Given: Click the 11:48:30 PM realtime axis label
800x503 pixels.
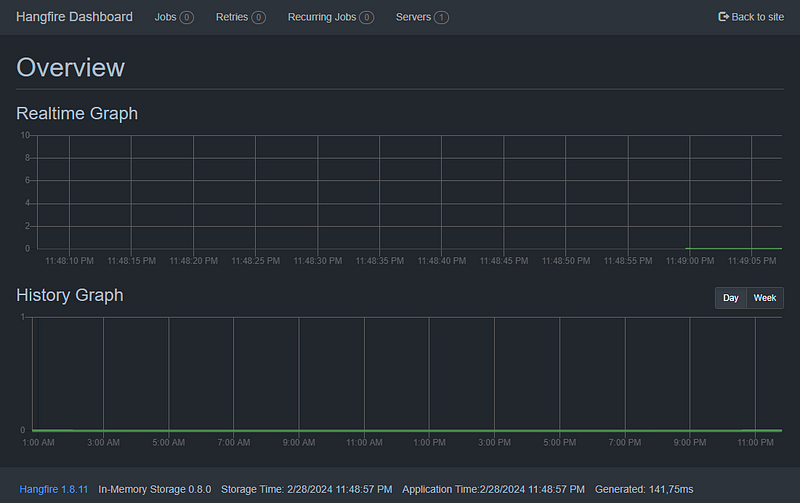Looking at the screenshot, I should pyautogui.click(x=318, y=261).
